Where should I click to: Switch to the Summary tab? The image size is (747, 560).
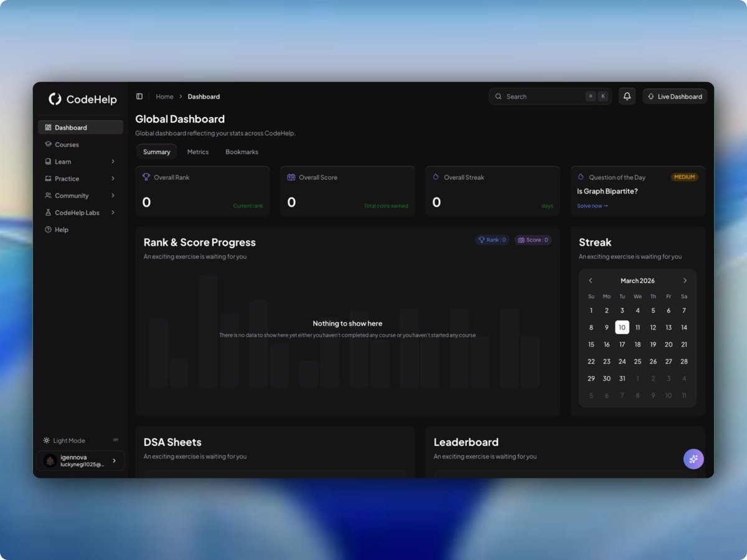157,152
